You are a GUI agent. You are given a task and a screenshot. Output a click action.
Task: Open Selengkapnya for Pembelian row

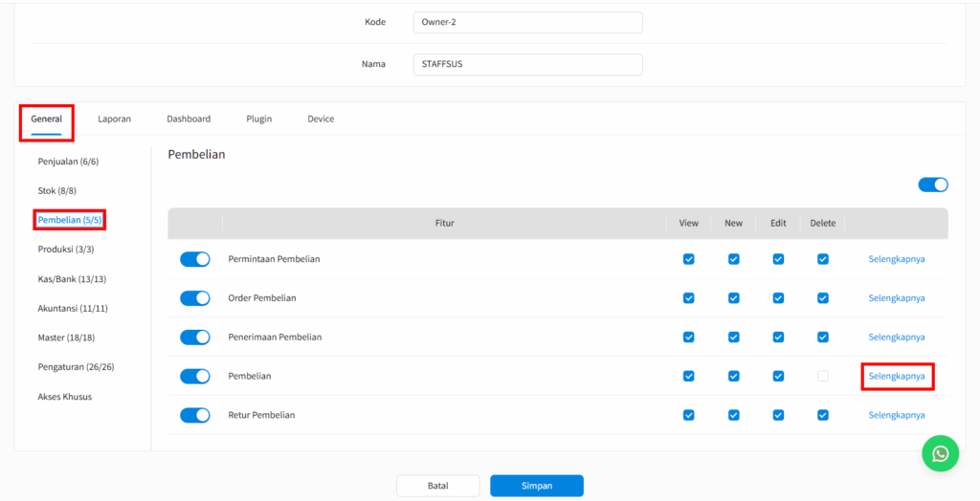pyautogui.click(x=897, y=376)
